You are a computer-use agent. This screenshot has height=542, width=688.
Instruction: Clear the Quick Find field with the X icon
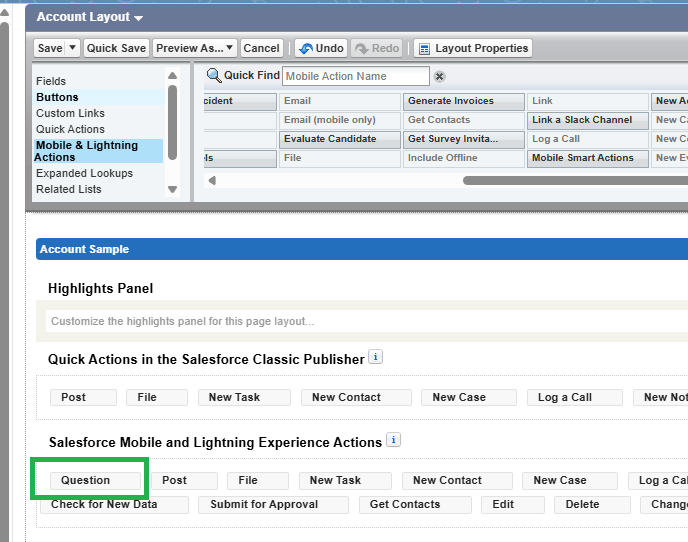click(439, 76)
